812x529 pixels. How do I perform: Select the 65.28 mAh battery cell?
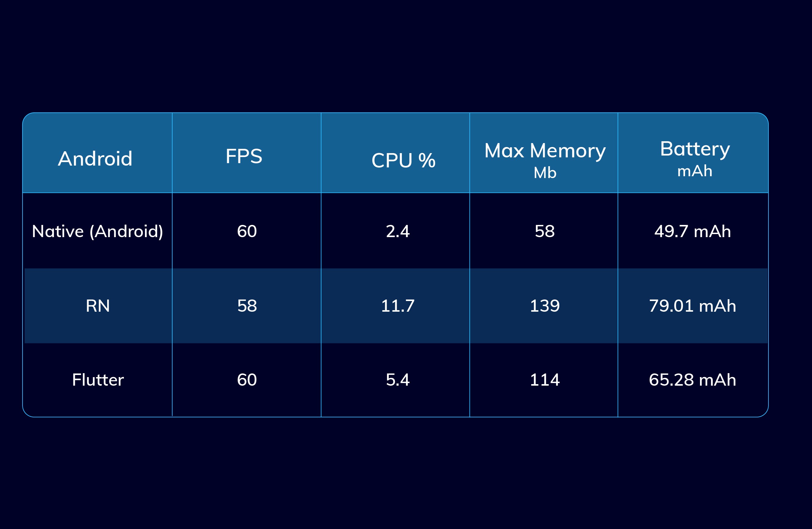693,380
